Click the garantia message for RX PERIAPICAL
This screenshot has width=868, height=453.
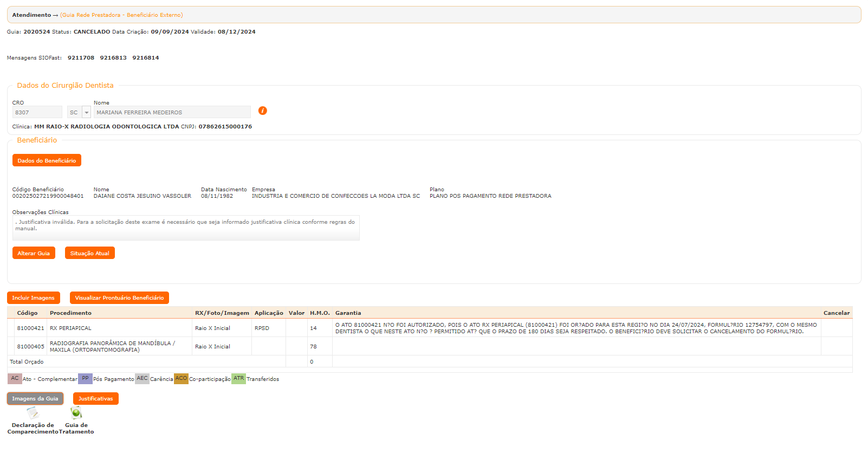pyautogui.click(x=576, y=328)
